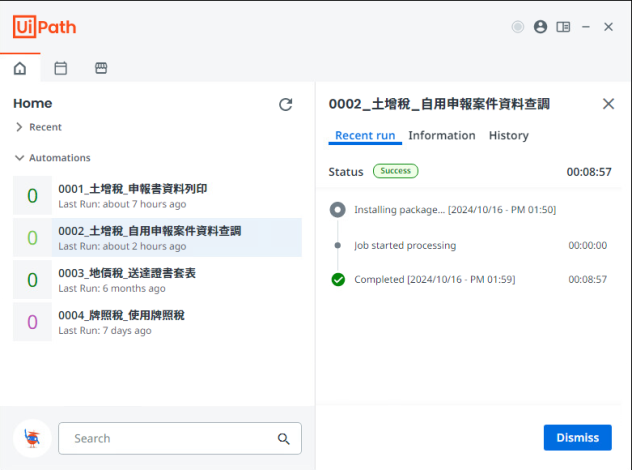
Task: Open the calendar reminders tab
Action: pyautogui.click(x=60, y=68)
